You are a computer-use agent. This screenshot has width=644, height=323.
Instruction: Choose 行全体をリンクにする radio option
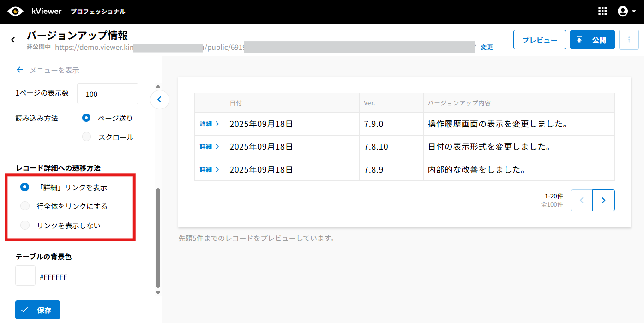pyautogui.click(x=25, y=206)
